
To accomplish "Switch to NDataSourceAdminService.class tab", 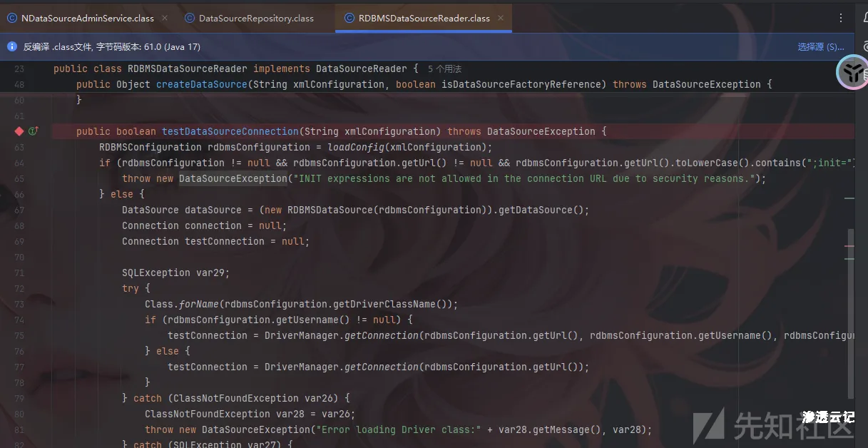I will 87,18.
